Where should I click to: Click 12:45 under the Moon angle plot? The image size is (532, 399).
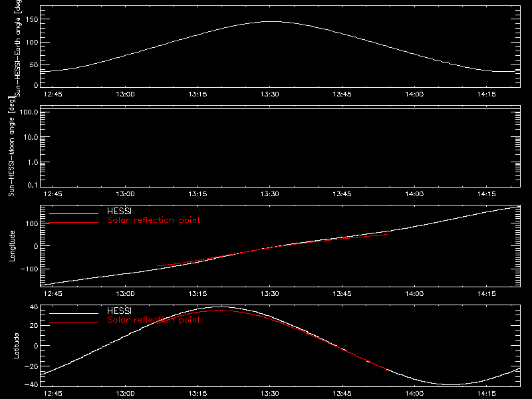pos(53,194)
